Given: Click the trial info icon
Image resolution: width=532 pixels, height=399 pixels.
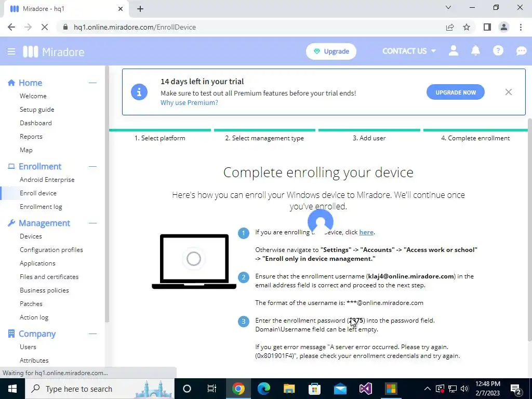Looking at the screenshot, I should (x=139, y=92).
